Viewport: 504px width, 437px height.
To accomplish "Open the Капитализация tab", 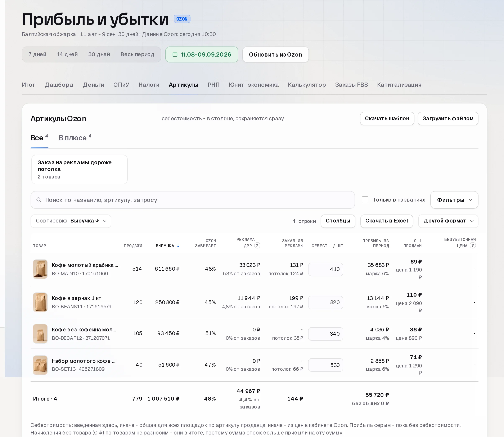I will (x=399, y=85).
